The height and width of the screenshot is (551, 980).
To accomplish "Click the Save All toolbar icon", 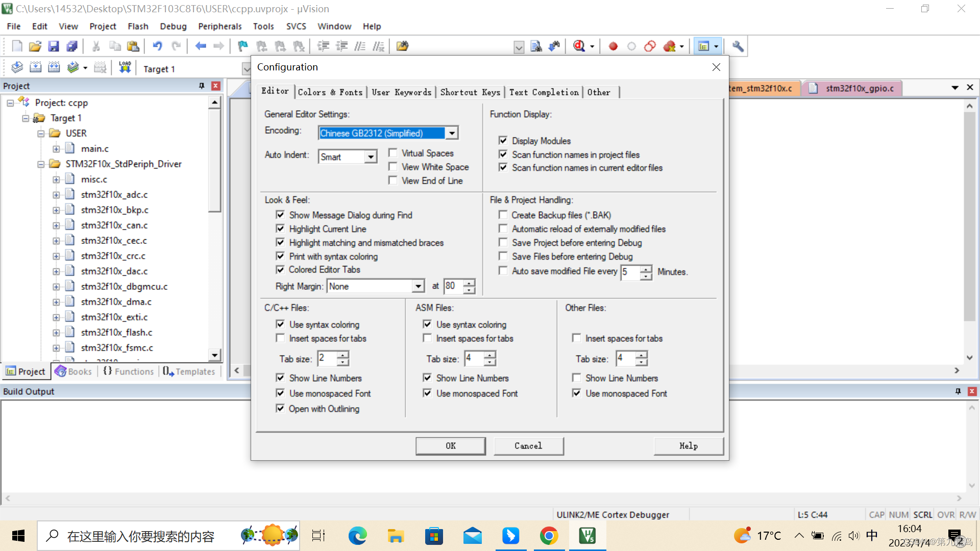I will (x=72, y=46).
